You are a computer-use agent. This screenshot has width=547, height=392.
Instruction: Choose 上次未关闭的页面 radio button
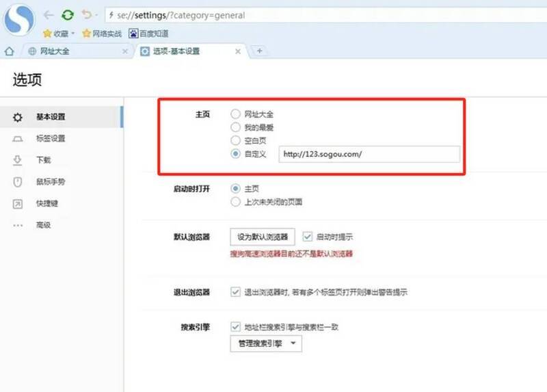pyautogui.click(x=235, y=202)
